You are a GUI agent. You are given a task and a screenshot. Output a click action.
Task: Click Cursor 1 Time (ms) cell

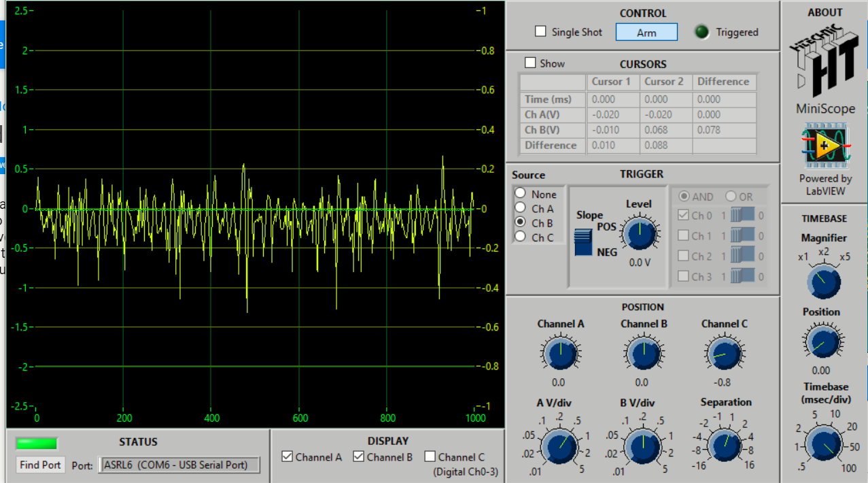613,99
